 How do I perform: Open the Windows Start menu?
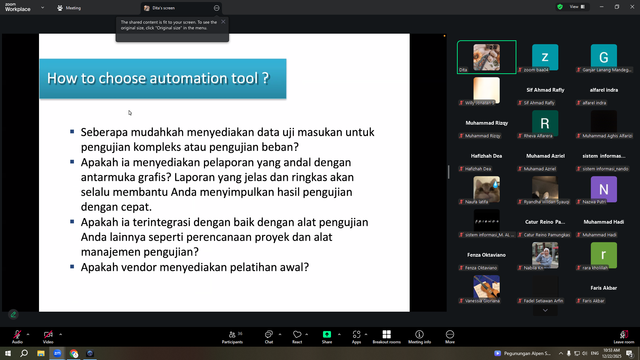(x=8, y=353)
